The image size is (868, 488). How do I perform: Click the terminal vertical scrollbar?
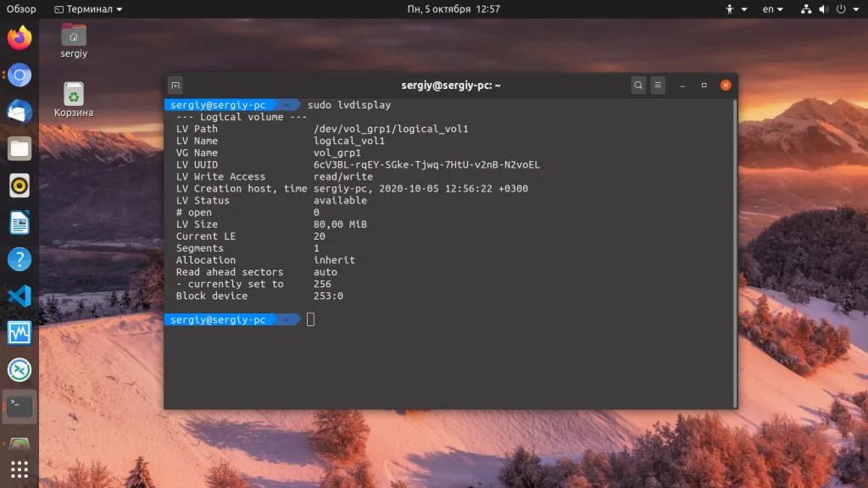click(x=735, y=253)
